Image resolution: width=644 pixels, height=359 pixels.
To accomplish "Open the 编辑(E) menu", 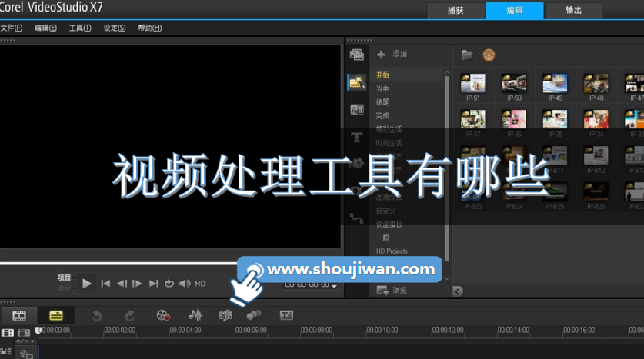I will click(x=45, y=28).
